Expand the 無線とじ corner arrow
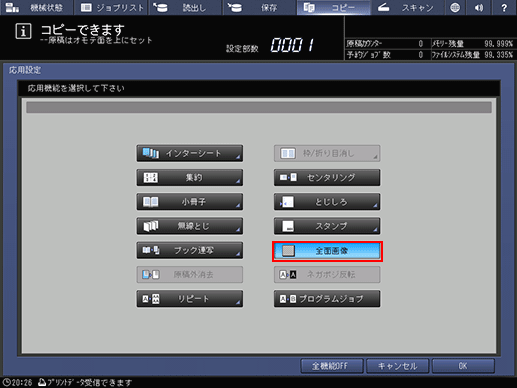This screenshot has height=388, width=517. pos(238,230)
